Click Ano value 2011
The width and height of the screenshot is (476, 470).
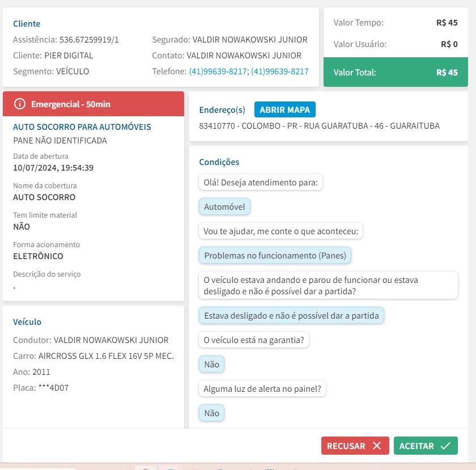click(41, 372)
